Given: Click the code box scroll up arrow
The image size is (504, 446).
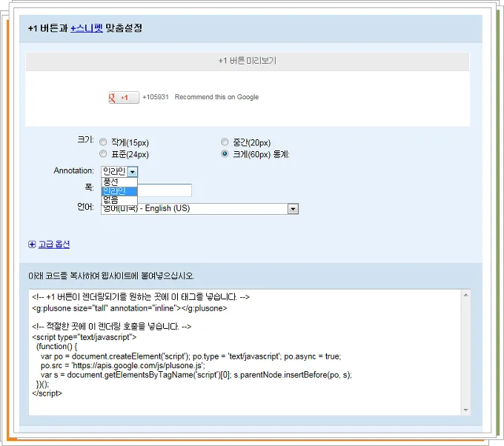Looking at the screenshot, I should (465, 295).
